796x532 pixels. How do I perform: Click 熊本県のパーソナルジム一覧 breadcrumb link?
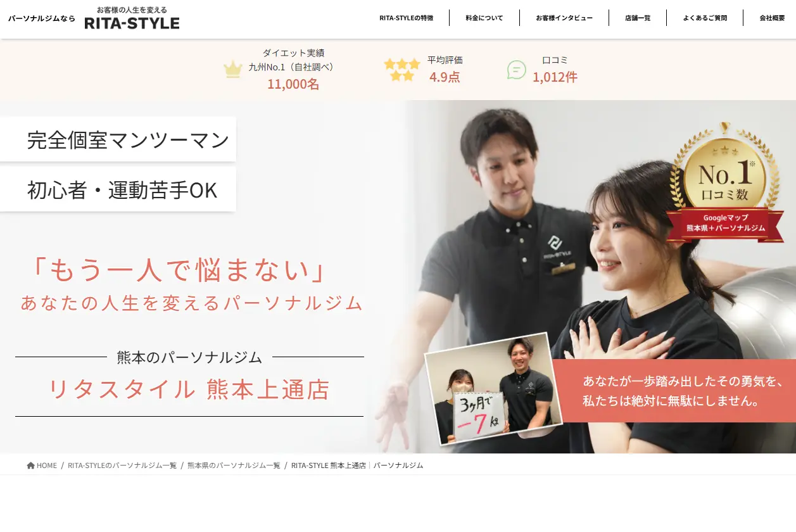(234, 465)
